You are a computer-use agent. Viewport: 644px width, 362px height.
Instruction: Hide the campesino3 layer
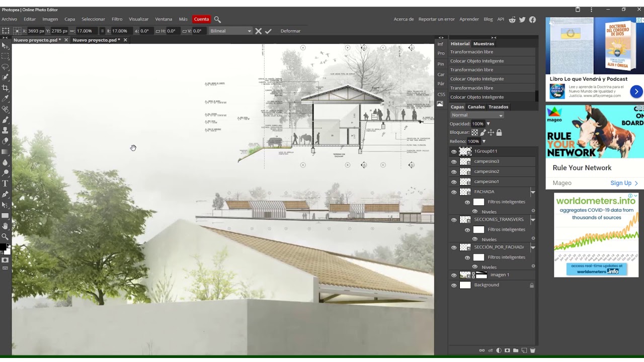pos(454,162)
